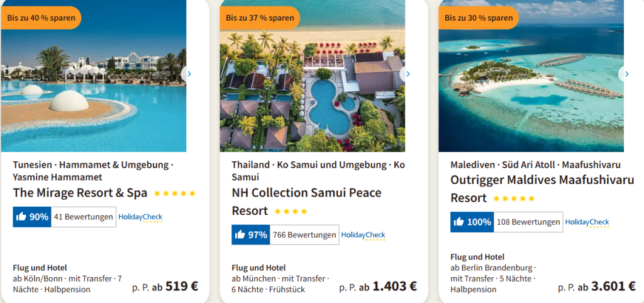644x303 pixels.
Task: Click the 41 Bewertungen reviews box
Action: (84, 217)
